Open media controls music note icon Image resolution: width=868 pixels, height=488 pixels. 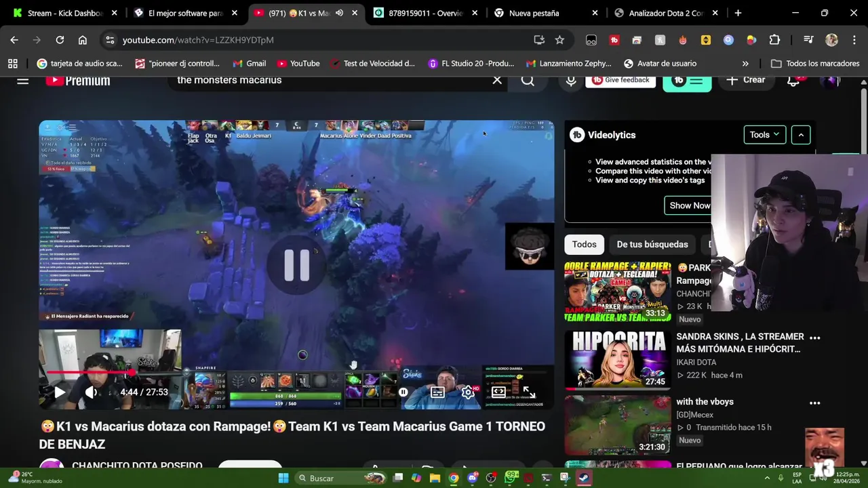pos(808,40)
